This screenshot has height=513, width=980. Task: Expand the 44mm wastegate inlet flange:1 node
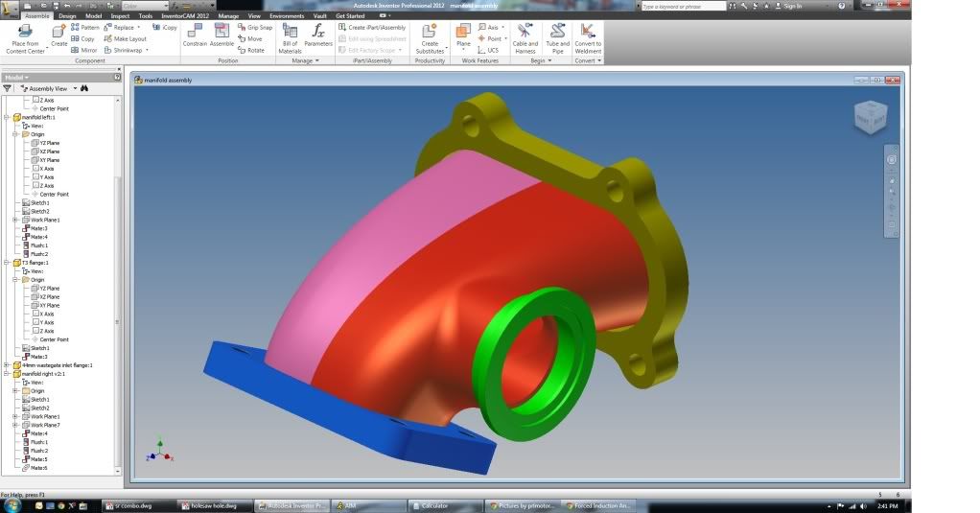tap(7, 365)
